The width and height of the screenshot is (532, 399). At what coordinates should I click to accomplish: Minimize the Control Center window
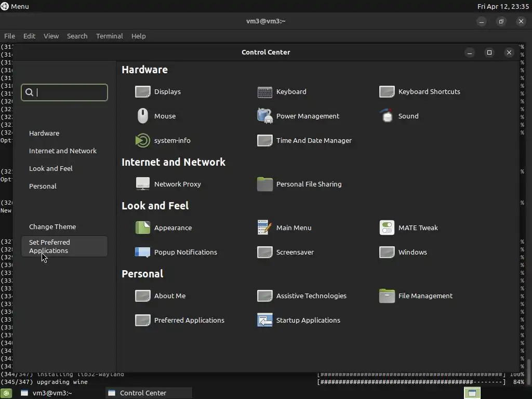pos(470,52)
